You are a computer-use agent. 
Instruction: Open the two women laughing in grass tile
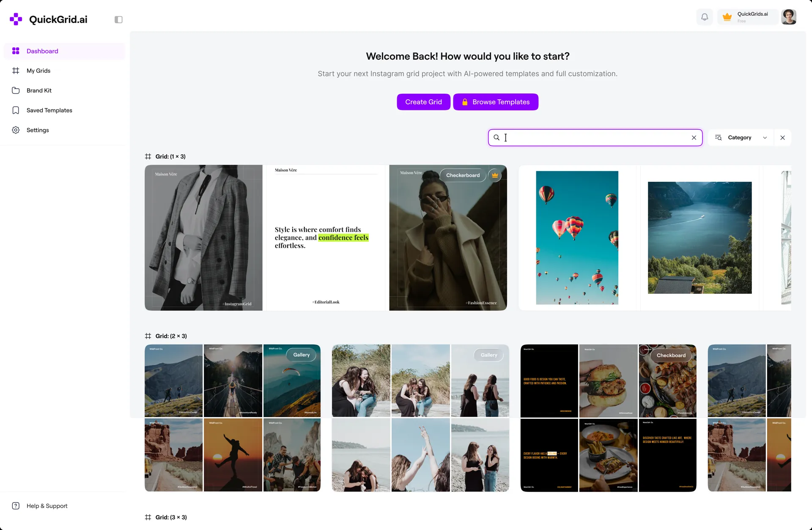[361, 381]
